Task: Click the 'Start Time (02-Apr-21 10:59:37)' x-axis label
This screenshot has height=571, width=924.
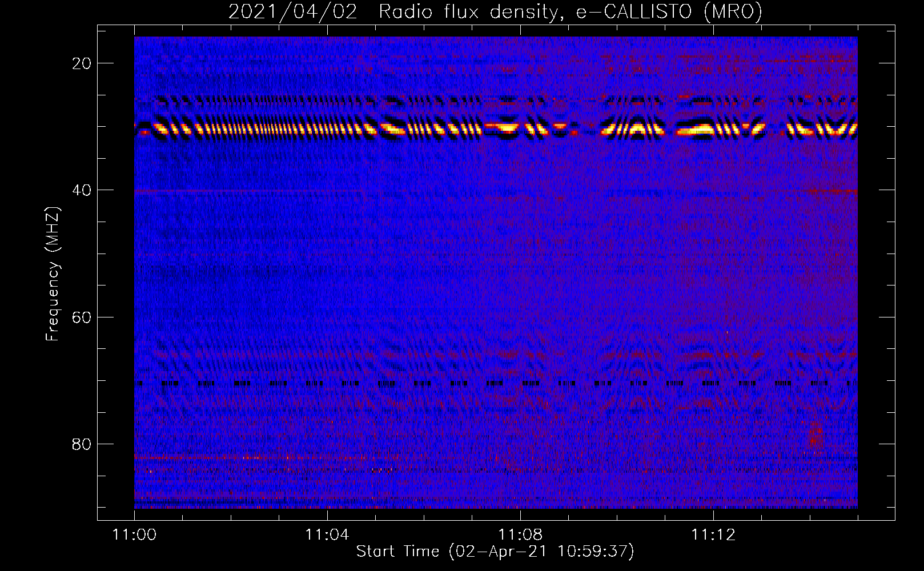Action: coord(495,552)
